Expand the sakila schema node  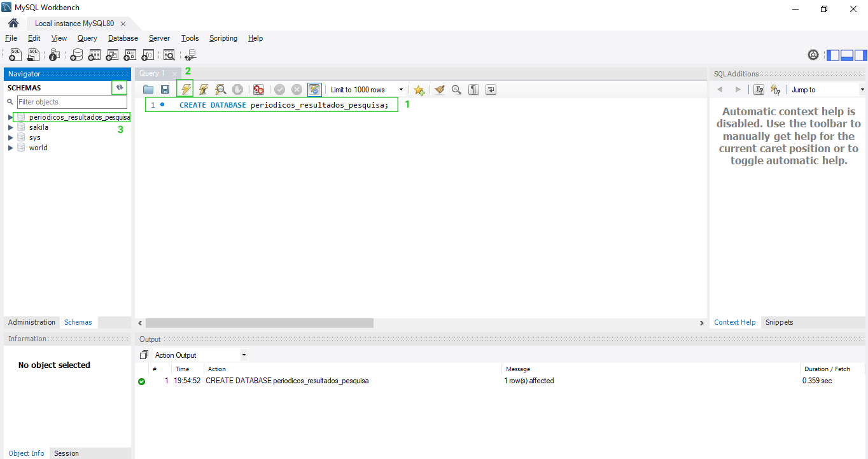click(10, 127)
